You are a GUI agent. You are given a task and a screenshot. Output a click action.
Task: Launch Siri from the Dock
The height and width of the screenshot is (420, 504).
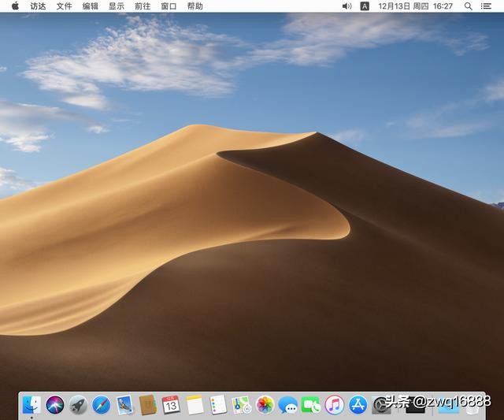(x=55, y=405)
